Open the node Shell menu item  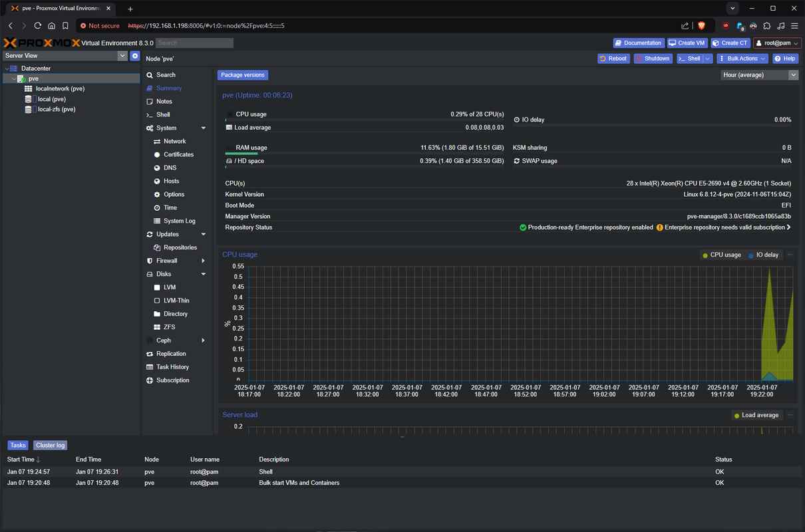[x=163, y=115]
